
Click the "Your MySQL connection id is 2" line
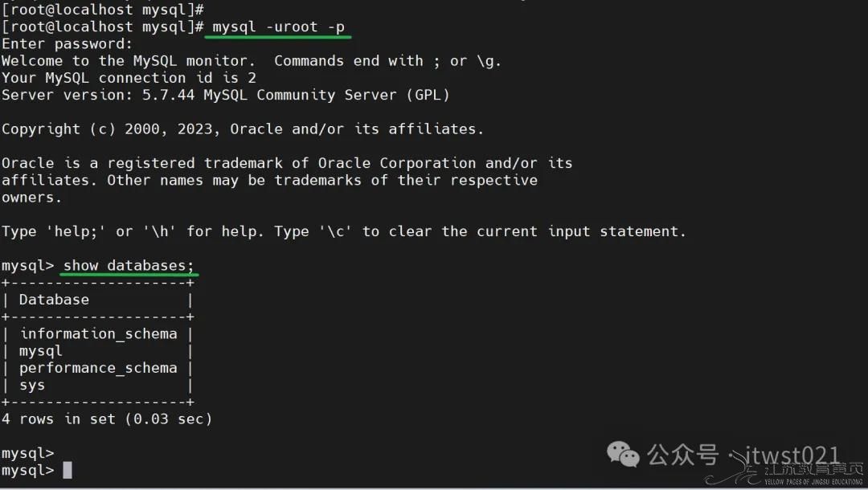coord(129,78)
